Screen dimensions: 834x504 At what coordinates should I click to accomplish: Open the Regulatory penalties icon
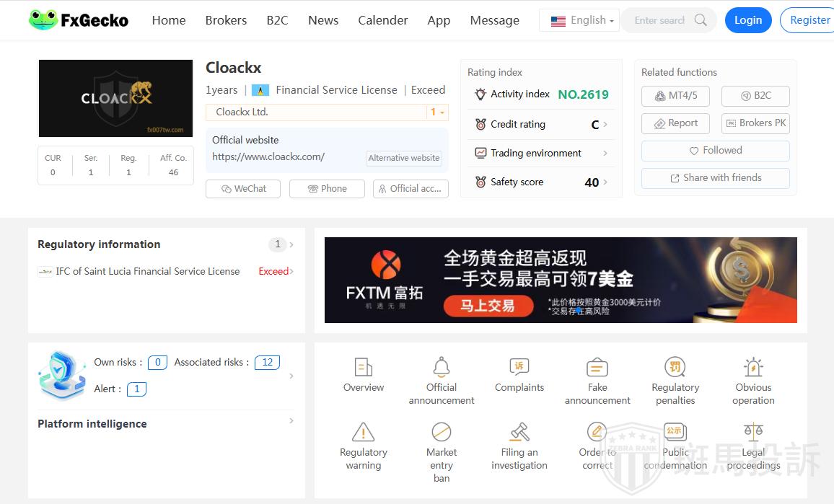tap(675, 367)
